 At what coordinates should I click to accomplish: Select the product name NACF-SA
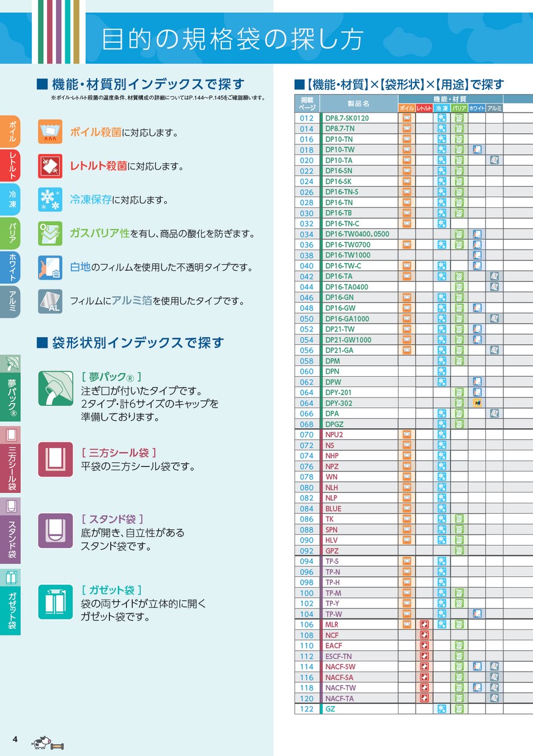[x=339, y=677]
